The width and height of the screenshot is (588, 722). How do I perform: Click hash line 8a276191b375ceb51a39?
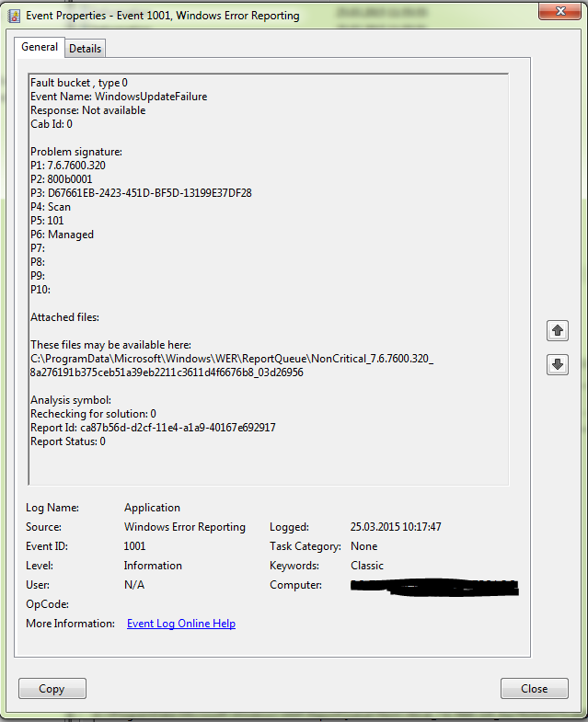(x=167, y=372)
